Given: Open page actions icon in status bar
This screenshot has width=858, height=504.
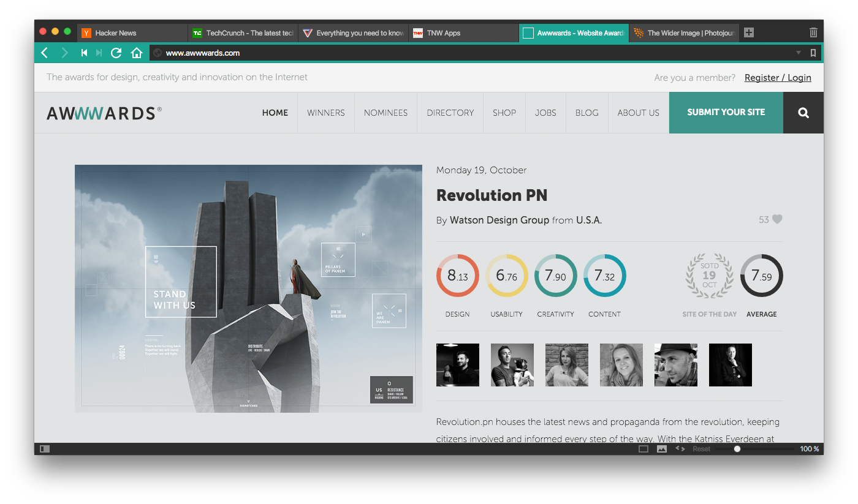Looking at the screenshot, I should pos(680,449).
